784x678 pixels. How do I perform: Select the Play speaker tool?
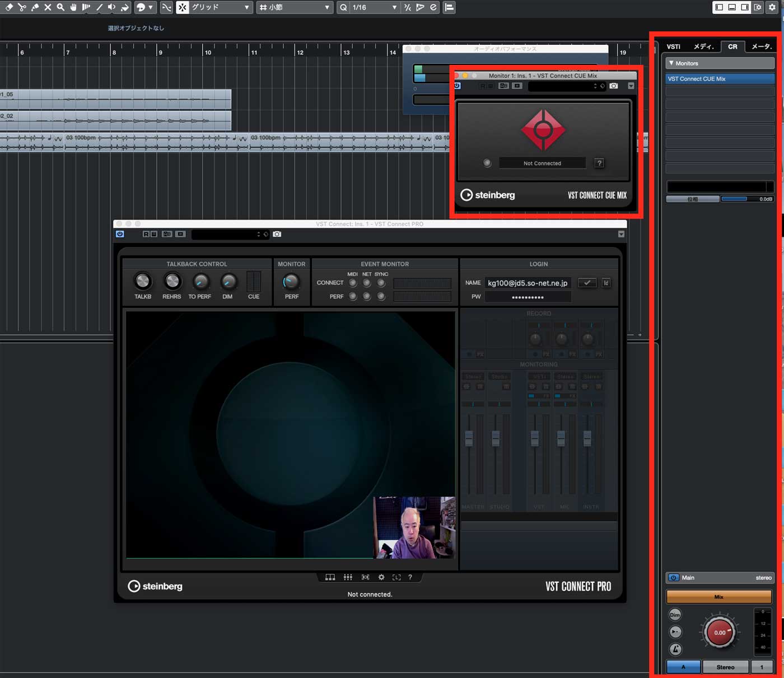tap(112, 7)
